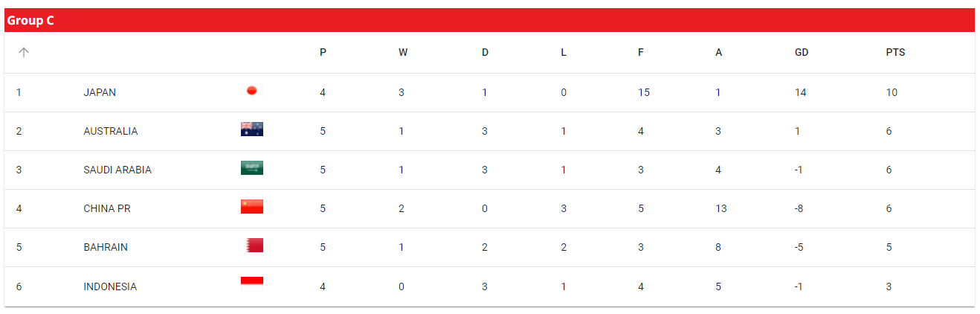Sort table by GD column header
This screenshot has height=314, width=980.
click(802, 53)
